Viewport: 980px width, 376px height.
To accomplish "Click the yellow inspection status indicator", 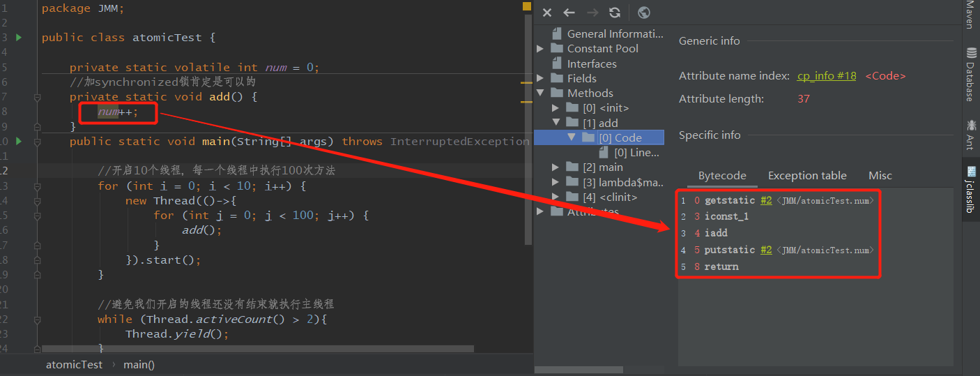I will coord(527,6).
